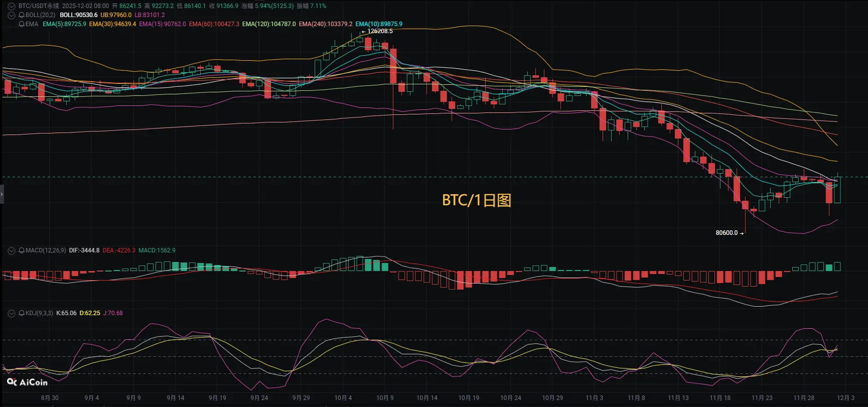Image resolution: width=868 pixels, height=407 pixels.
Task: Collapse the KDJ indicator panel
Action: [12, 313]
